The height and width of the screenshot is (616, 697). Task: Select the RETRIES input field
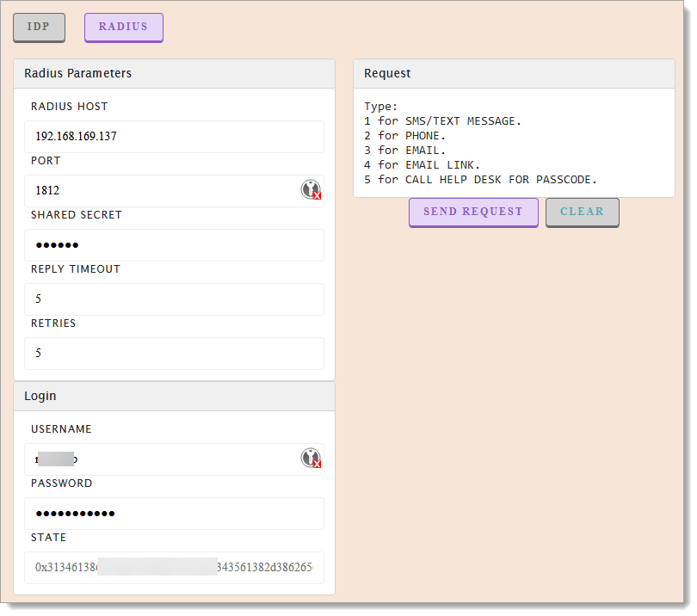point(174,353)
